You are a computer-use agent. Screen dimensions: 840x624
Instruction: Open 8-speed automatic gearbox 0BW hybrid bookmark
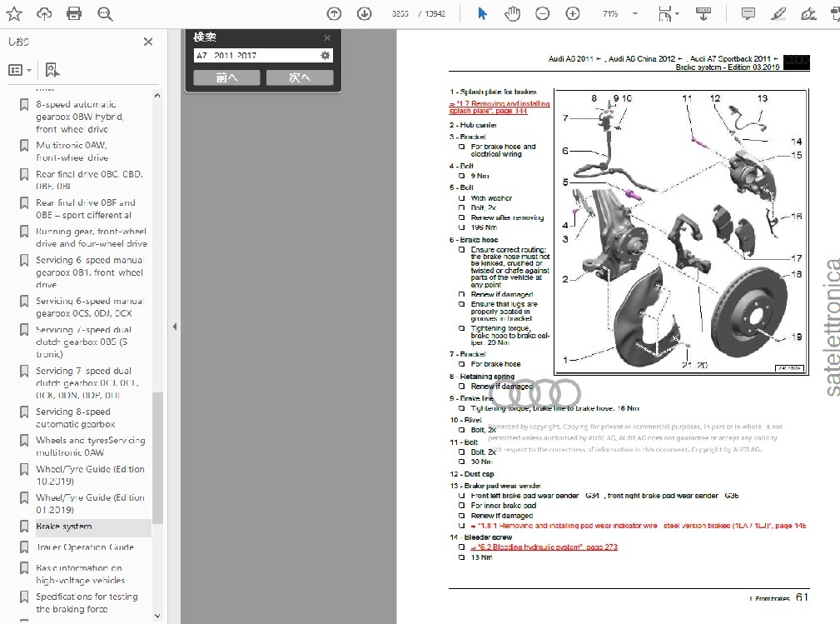(x=81, y=117)
